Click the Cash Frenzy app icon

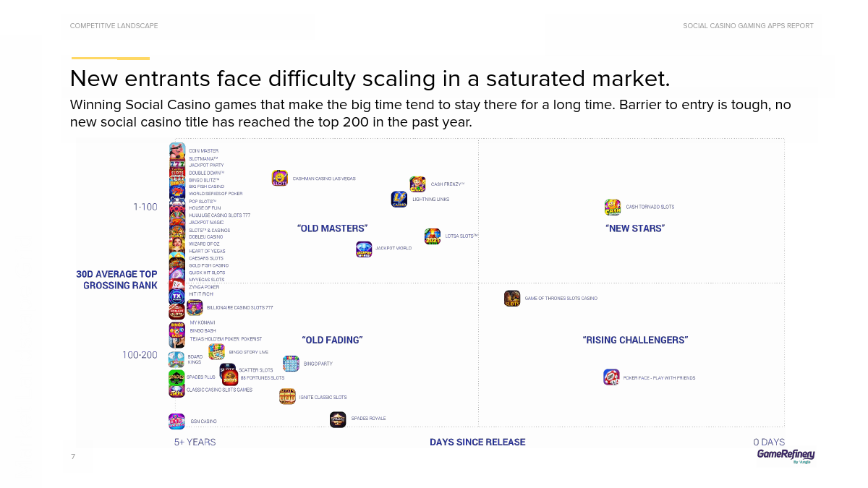417,184
